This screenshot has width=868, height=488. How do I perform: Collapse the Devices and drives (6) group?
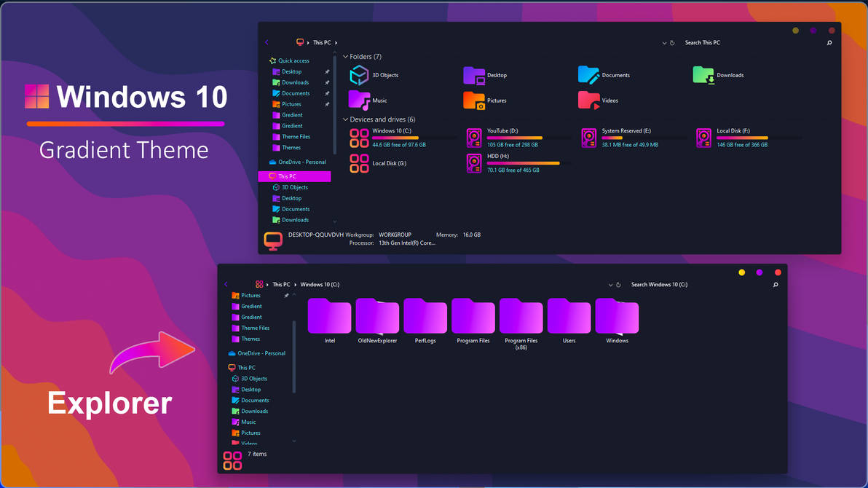pos(345,119)
